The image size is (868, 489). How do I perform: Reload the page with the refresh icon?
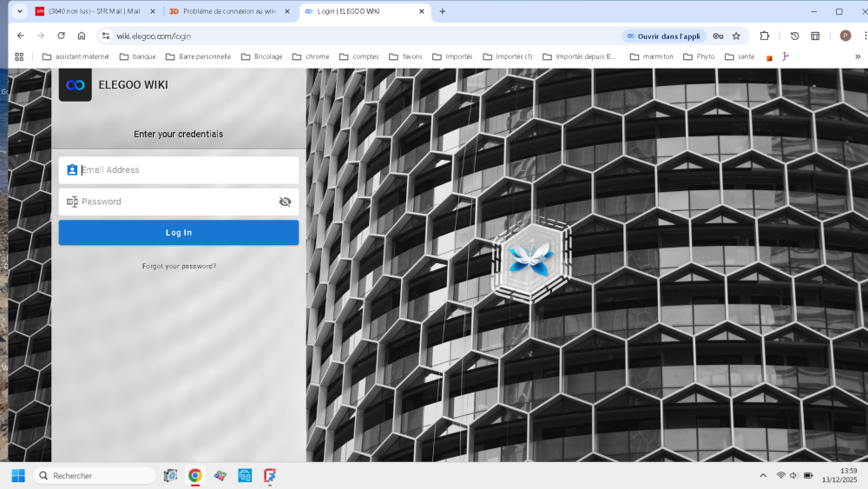(61, 36)
